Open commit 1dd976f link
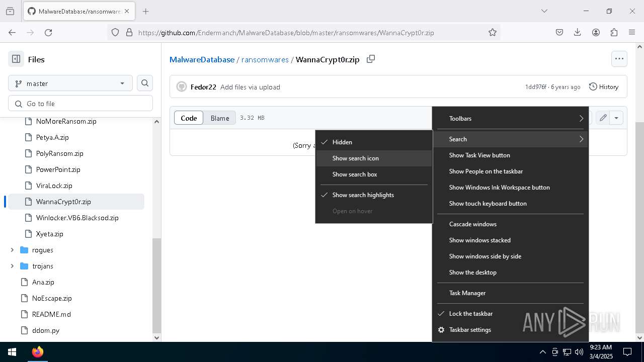 [535, 87]
